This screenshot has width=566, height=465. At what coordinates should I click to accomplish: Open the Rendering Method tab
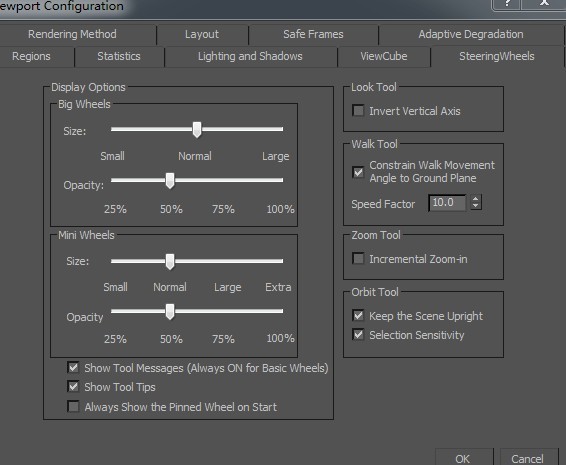[72, 34]
